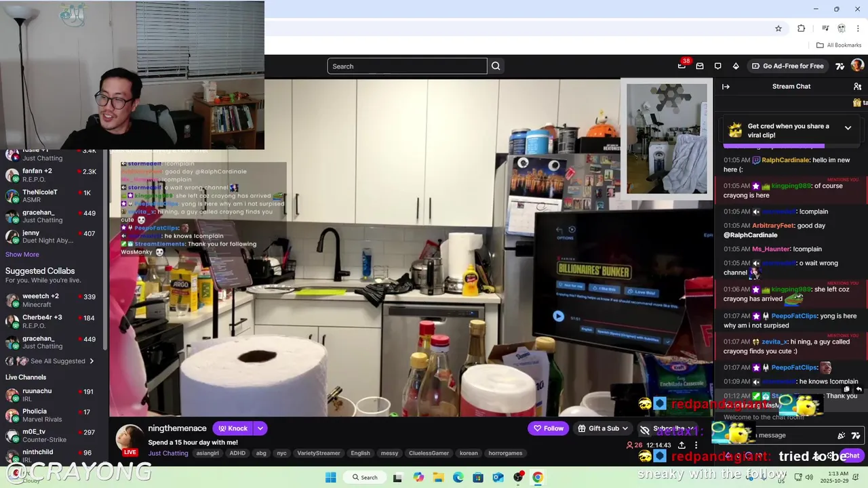The width and height of the screenshot is (868, 488).
Task: Open the user avatar menu
Action: pos(857,66)
